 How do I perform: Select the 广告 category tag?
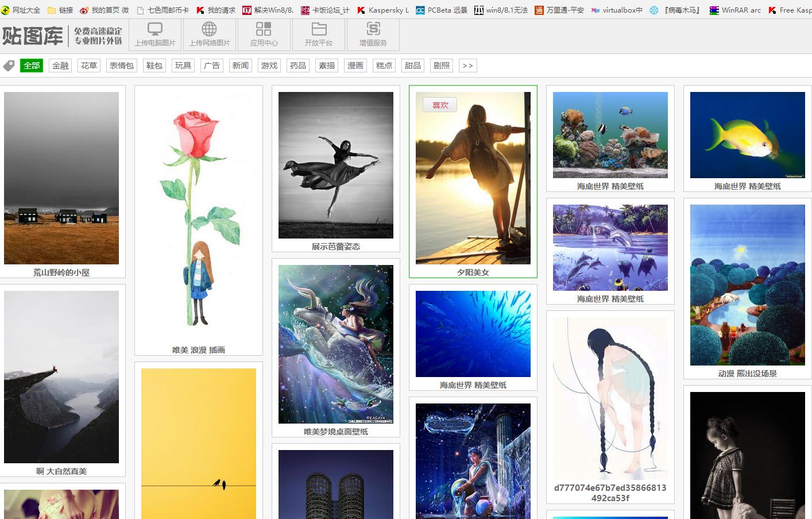pyautogui.click(x=212, y=66)
